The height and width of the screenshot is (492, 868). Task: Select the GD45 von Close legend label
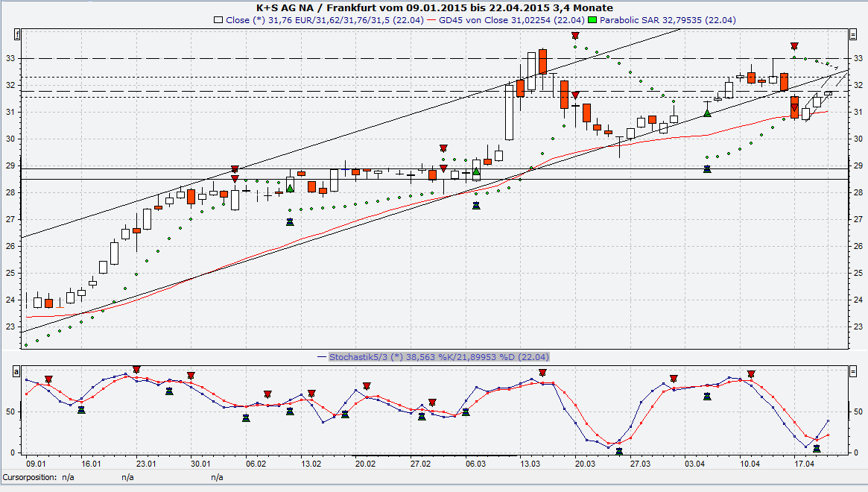(x=512, y=20)
